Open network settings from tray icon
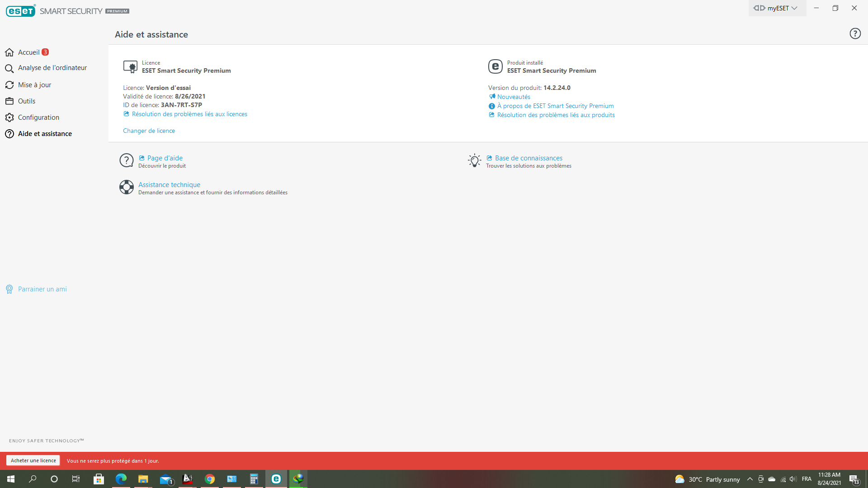This screenshot has height=488, width=868. (x=783, y=479)
